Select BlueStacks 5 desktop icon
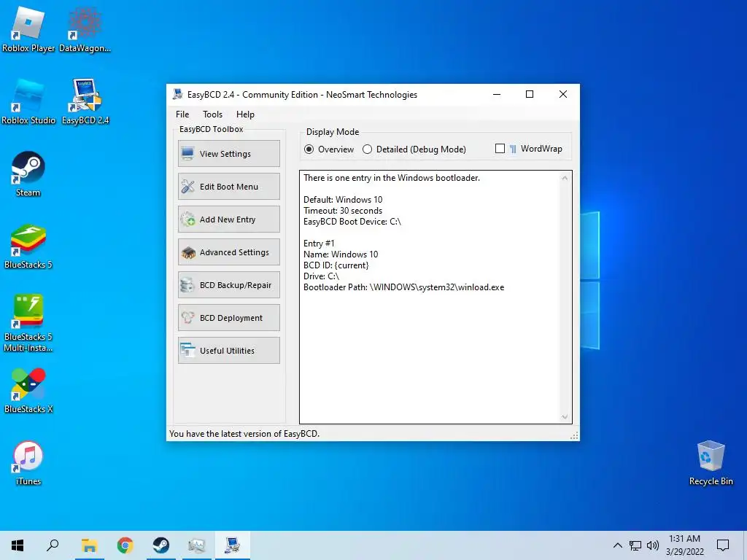The image size is (747, 560). [28, 246]
